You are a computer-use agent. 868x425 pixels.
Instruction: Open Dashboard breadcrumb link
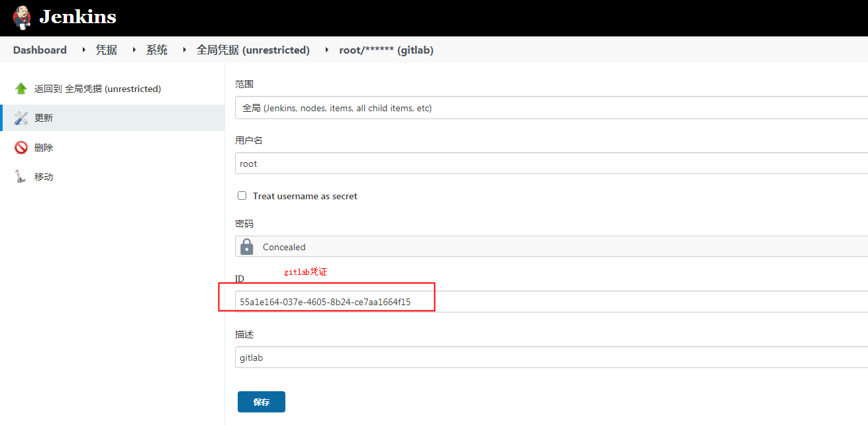click(x=40, y=50)
